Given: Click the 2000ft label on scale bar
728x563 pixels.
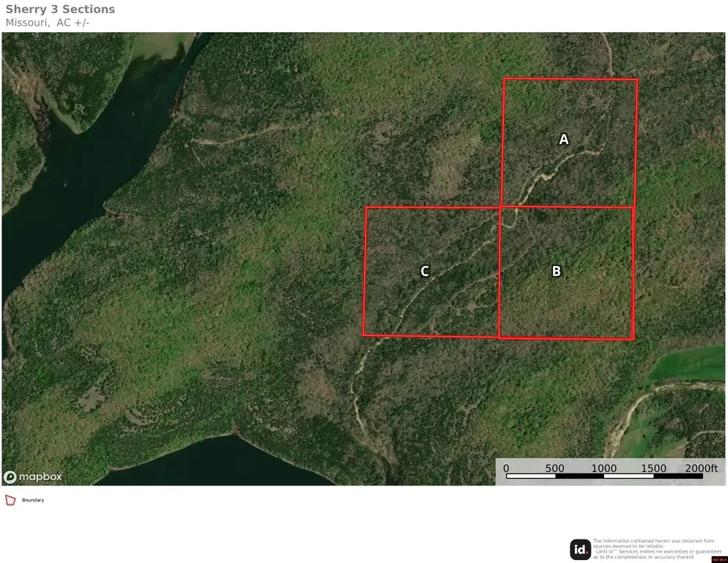Looking at the screenshot, I should coord(701,468).
